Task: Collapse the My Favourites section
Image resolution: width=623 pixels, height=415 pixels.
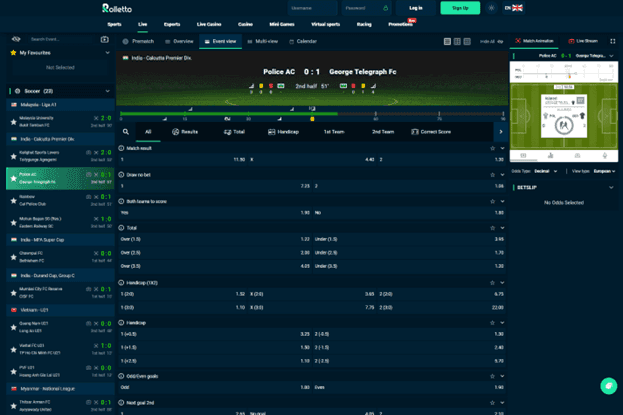Action: click(x=107, y=53)
